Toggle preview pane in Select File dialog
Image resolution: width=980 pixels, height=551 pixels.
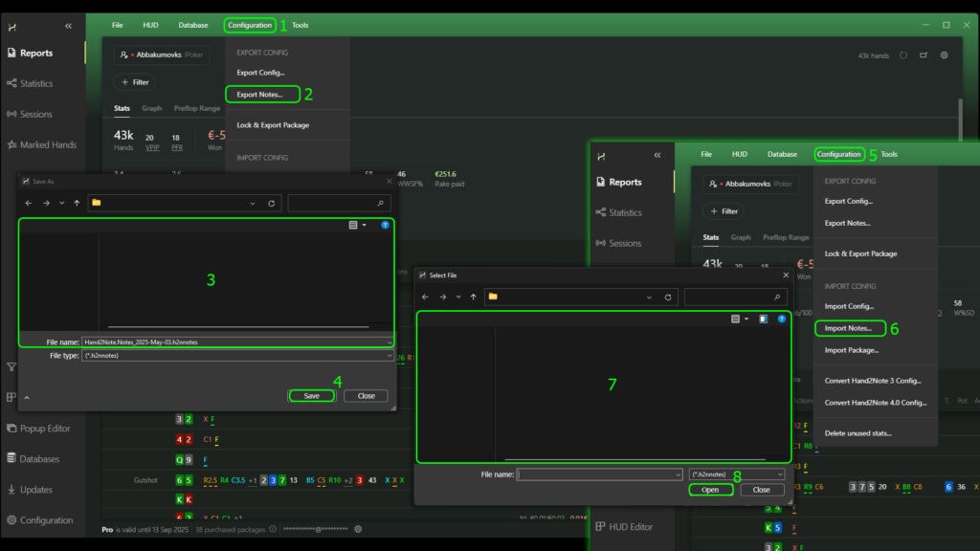tap(763, 319)
